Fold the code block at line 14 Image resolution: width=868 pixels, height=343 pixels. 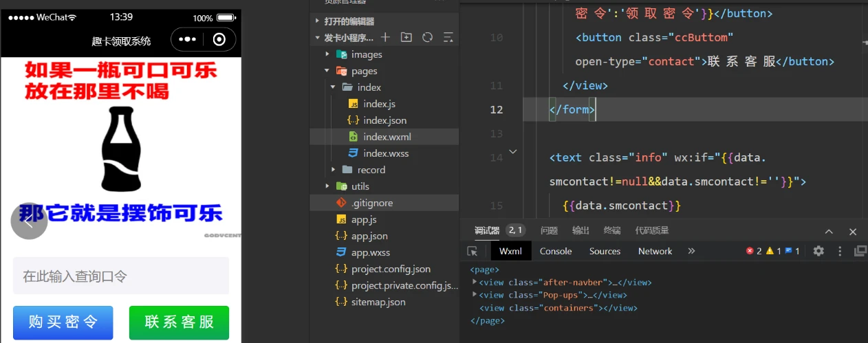[x=512, y=151]
